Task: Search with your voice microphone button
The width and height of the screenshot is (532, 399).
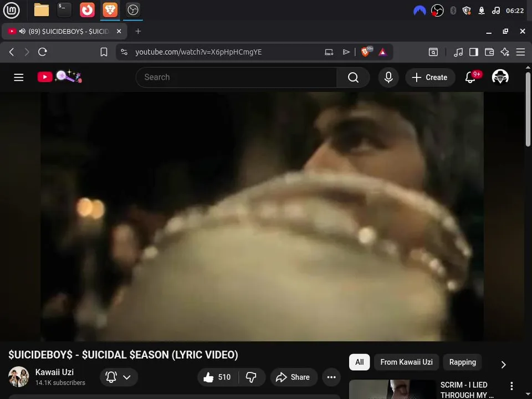Action: 388,78
